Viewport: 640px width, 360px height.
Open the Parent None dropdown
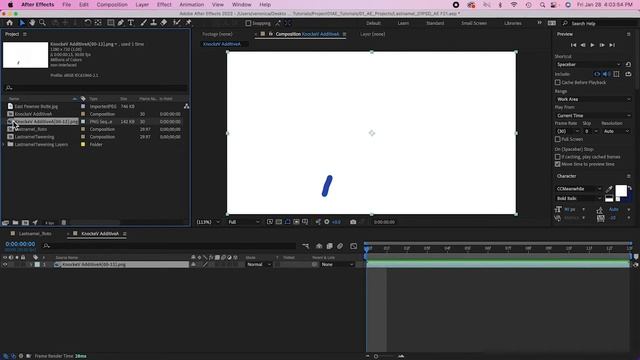tap(337, 264)
